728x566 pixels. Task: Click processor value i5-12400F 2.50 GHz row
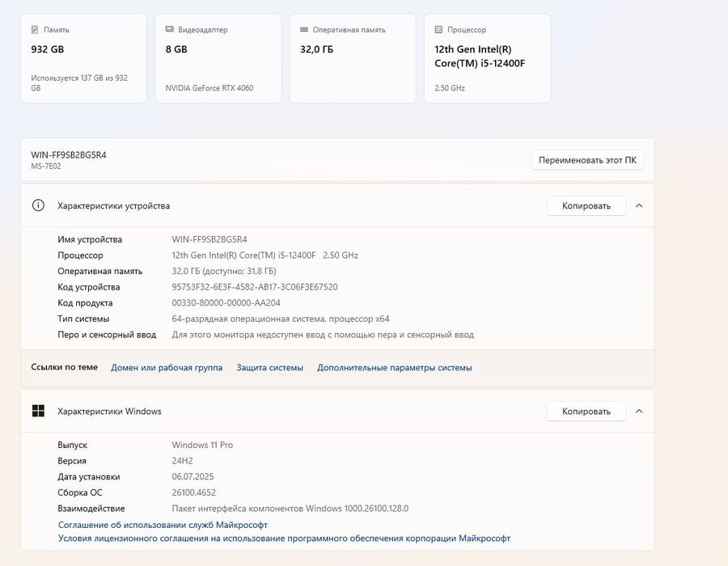[x=265, y=256]
